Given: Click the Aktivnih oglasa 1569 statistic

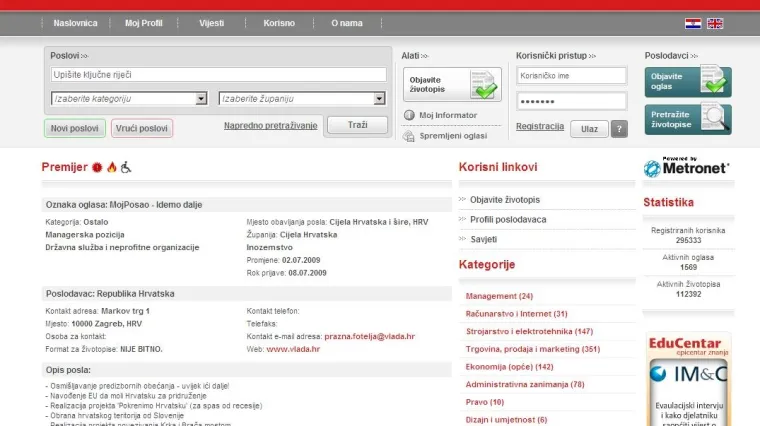Looking at the screenshot, I should pyautogui.click(x=688, y=262).
